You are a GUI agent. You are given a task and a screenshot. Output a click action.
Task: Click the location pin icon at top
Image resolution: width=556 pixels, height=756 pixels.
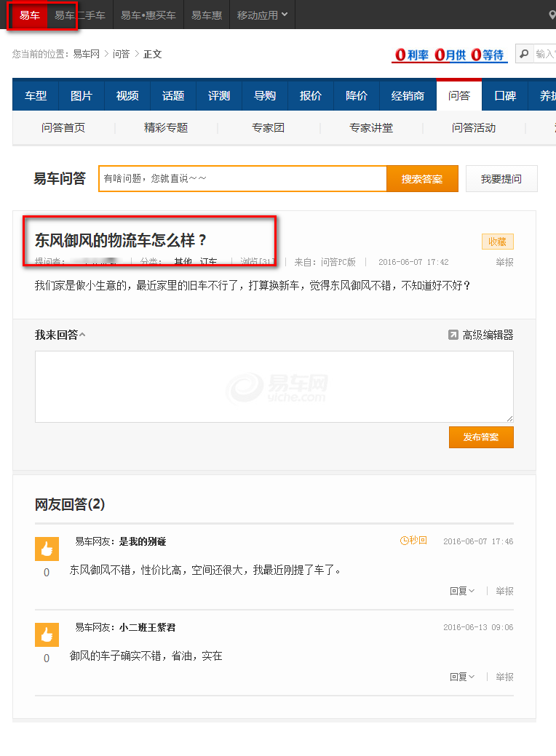pyautogui.click(x=552, y=15)
